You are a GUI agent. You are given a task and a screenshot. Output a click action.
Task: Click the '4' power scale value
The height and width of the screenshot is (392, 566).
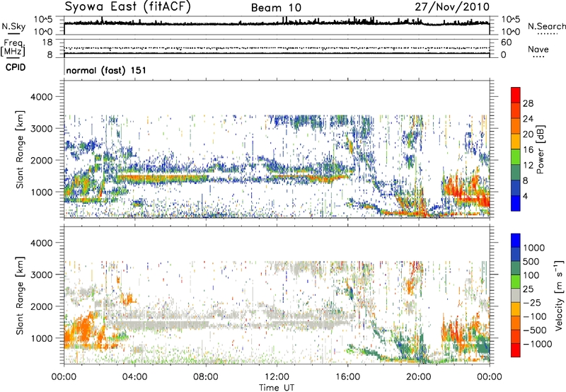pyautogui.click(x=526, y=197)
